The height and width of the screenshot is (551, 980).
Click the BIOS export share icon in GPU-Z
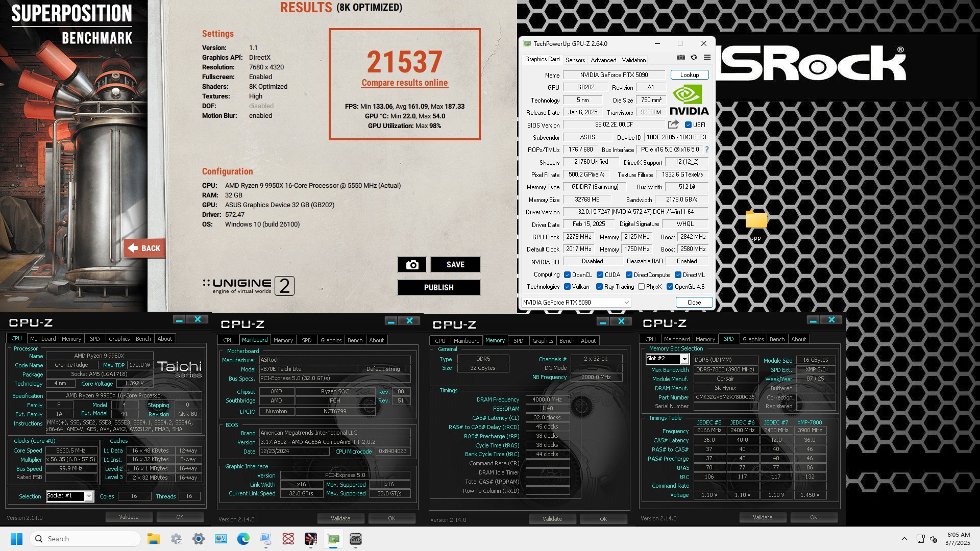[x=673, y=124]
